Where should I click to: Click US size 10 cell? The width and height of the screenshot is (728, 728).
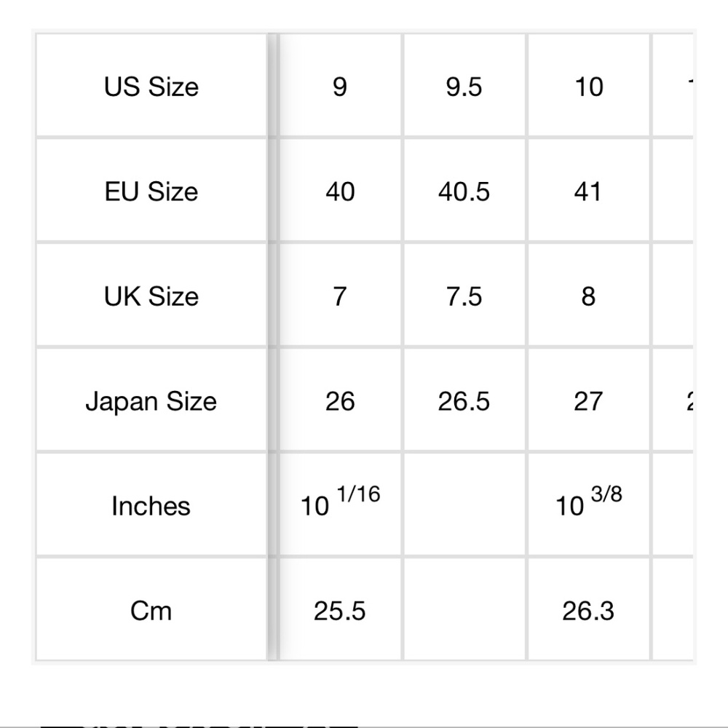click(588, 87)
